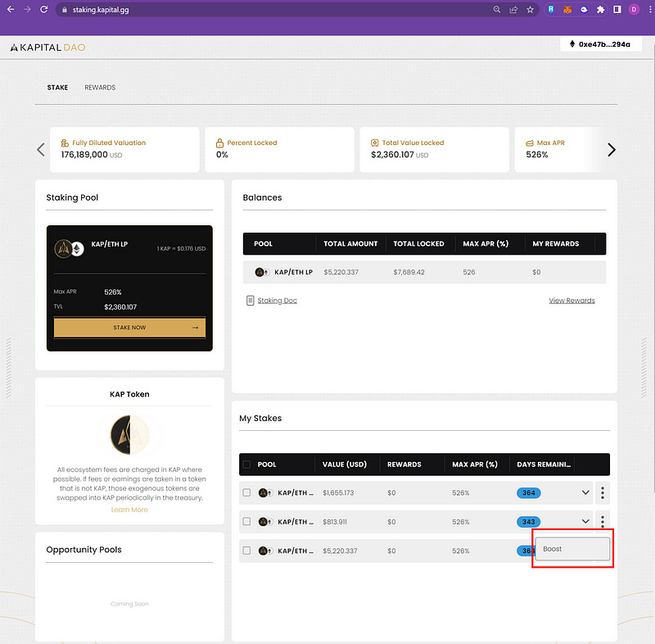Viewport: 655px width, 644px height.
Task: Select all stakes via header checkbox
Action: (247, 465)
